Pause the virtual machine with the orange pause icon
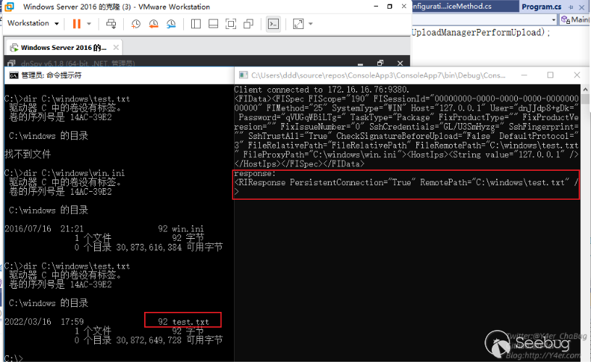Image resolution: width=591 pixels, height=364 pixels. [77, 24]
